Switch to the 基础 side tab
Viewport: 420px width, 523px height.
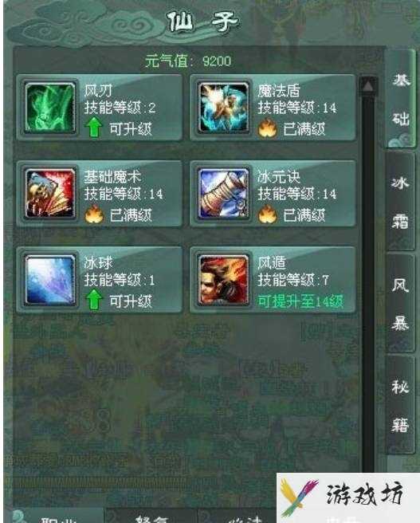(401, 99)
